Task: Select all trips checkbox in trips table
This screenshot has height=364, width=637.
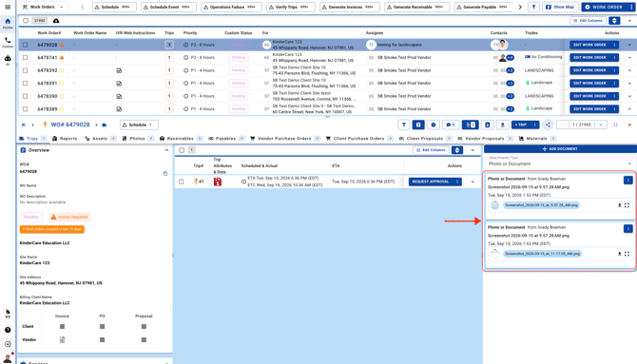Action: tap(182, 150)
